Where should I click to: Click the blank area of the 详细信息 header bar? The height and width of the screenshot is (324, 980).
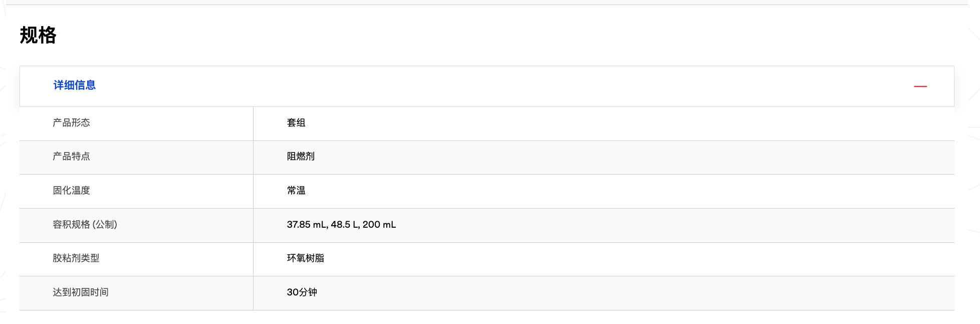click(501, 86)
